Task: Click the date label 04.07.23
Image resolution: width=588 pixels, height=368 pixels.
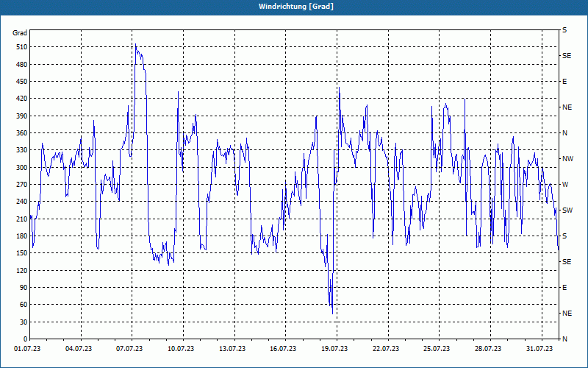Action: [x=79, y=349]
